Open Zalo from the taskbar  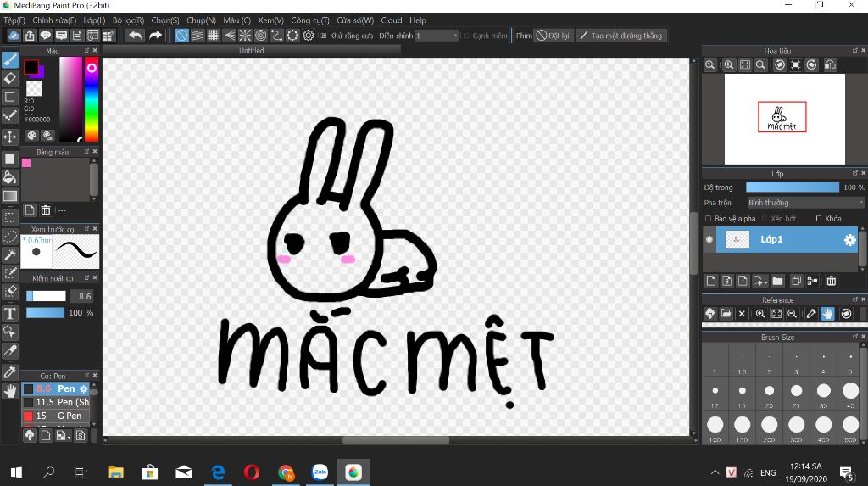click(x=320, y=472)
